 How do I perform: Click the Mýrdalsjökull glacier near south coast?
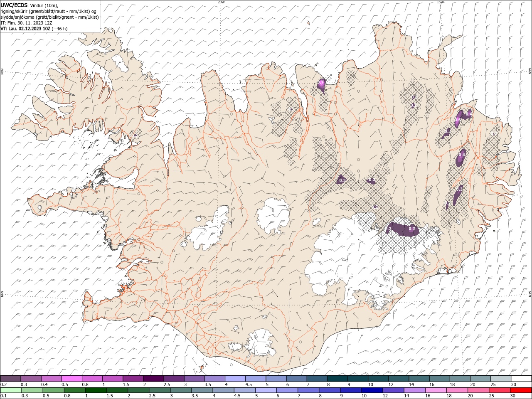click(261, 343)
